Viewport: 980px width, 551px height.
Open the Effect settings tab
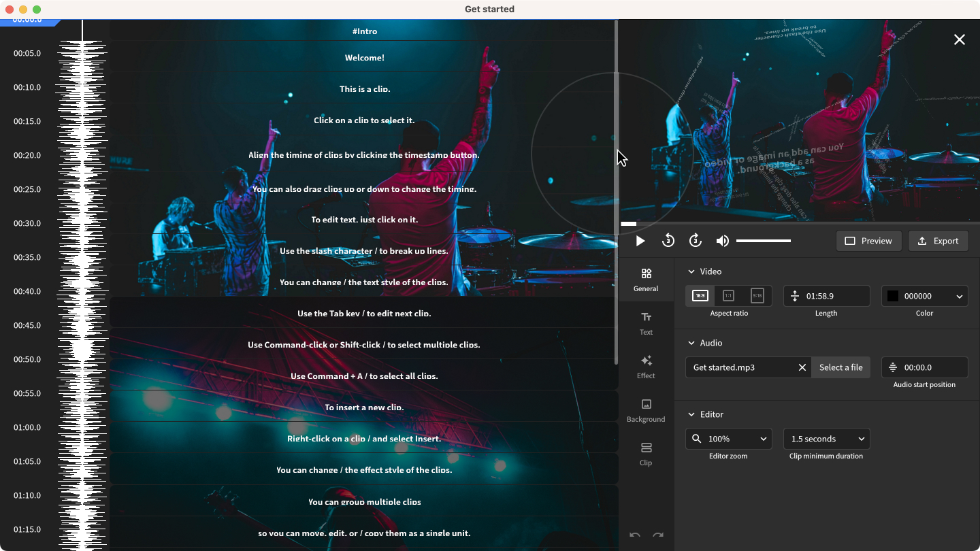646,366
